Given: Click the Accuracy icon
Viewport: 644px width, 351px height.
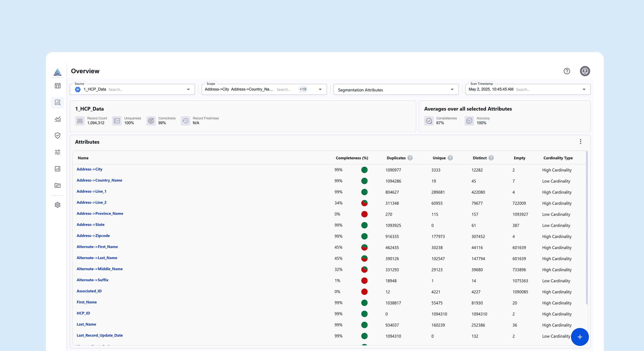Looking at the screenshot, I should [x=469, y=121].
